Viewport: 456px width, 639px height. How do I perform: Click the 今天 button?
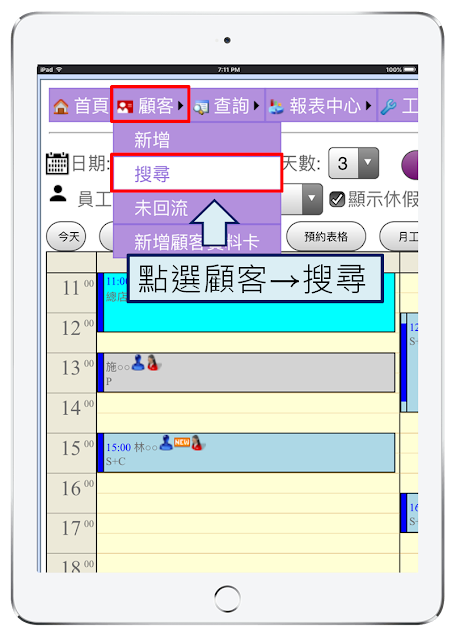[66, 236]
